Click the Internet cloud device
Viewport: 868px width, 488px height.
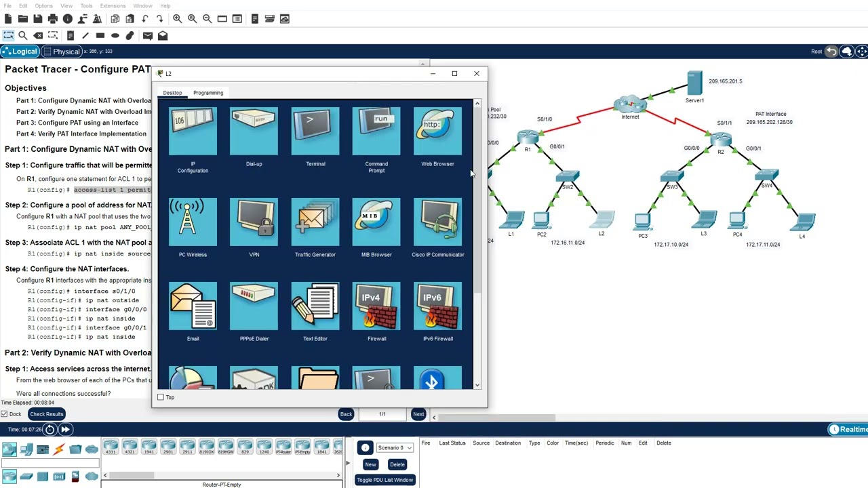(630, 106)
